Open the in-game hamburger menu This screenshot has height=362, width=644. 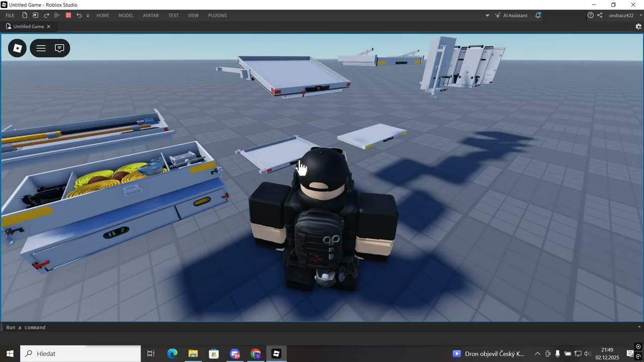pyautogui.click(x=41, y=48)
